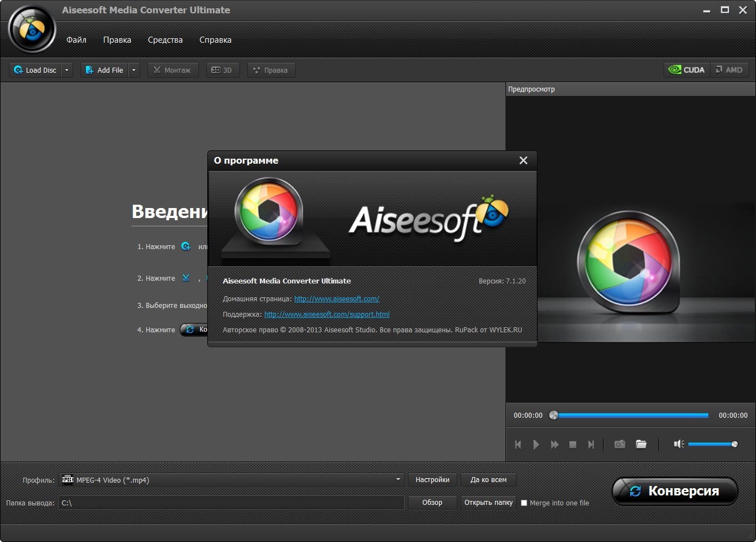
Task: Click the snapshot camera icon
Action: [x=620, y=444]
